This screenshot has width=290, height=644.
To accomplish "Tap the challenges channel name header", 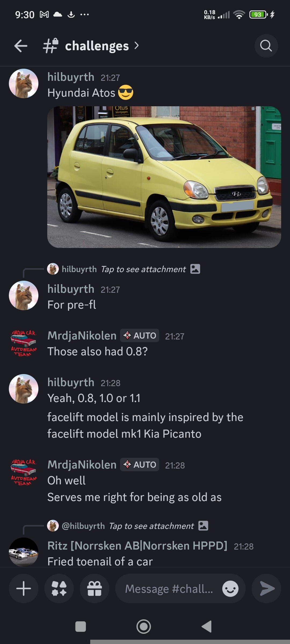I will (97, 46).
